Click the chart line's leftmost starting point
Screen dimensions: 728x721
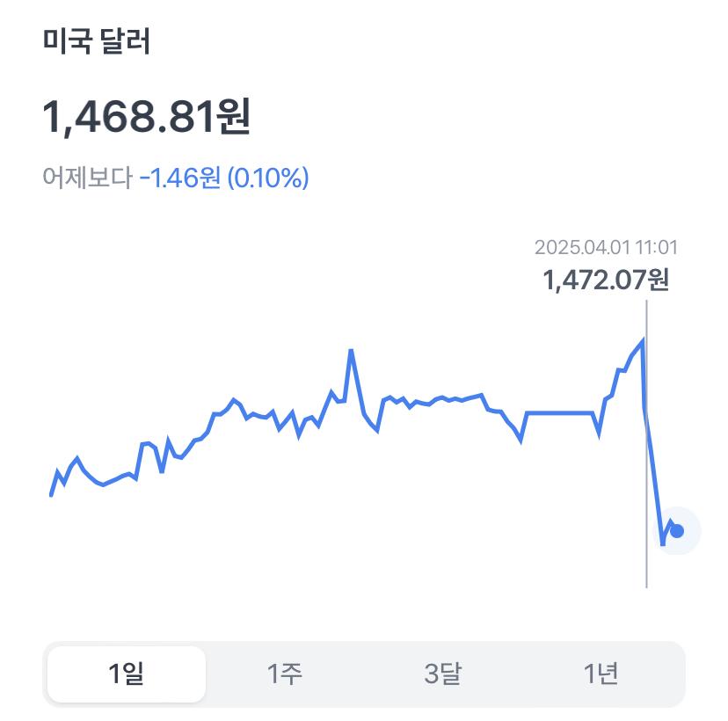(x=51, y=495)
